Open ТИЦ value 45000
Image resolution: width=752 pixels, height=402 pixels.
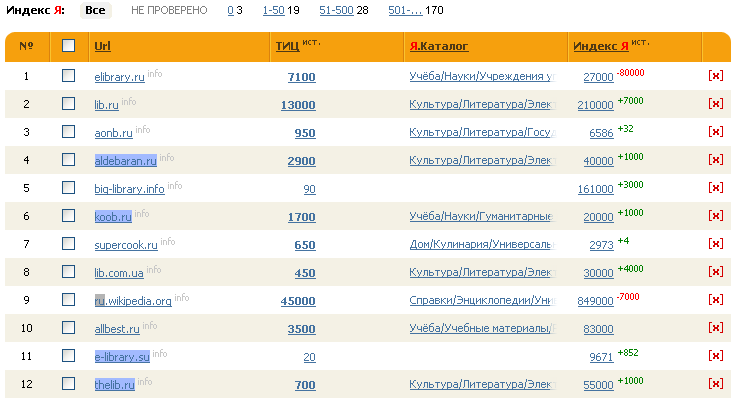[x=298, y=301]
